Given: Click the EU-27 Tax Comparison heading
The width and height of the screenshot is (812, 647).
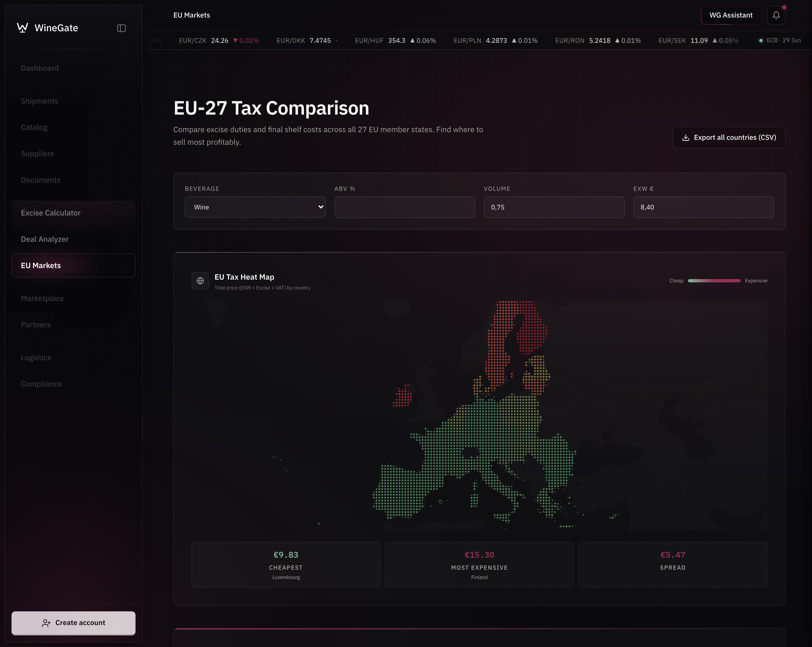Looking at the screenshot, I should (x=271, y=108).
